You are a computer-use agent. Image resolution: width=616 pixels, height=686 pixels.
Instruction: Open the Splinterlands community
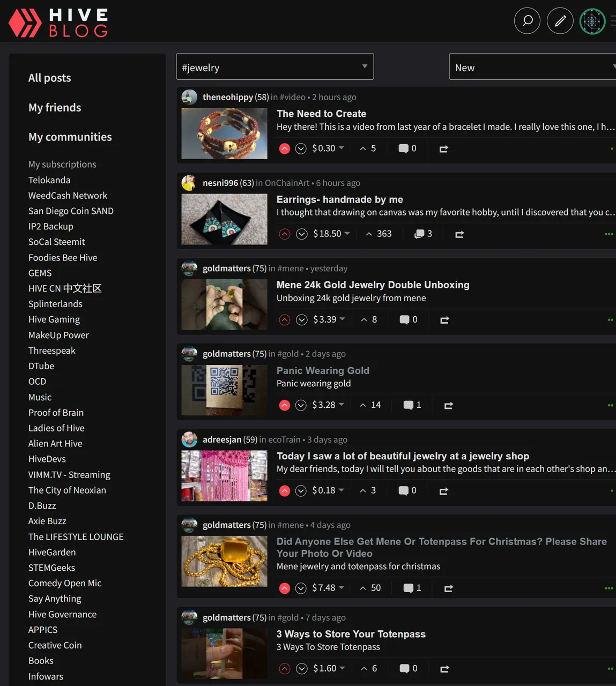coord(55,304)
